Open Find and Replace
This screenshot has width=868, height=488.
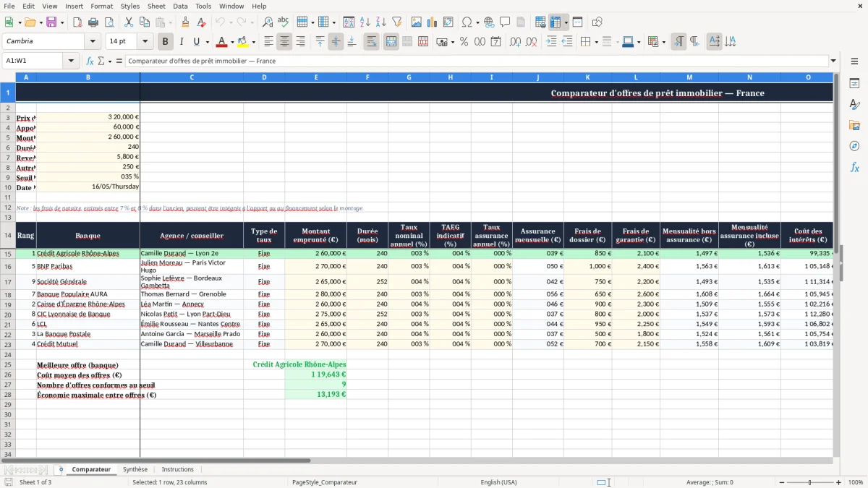pyautogui.click(x=268, y=22)
